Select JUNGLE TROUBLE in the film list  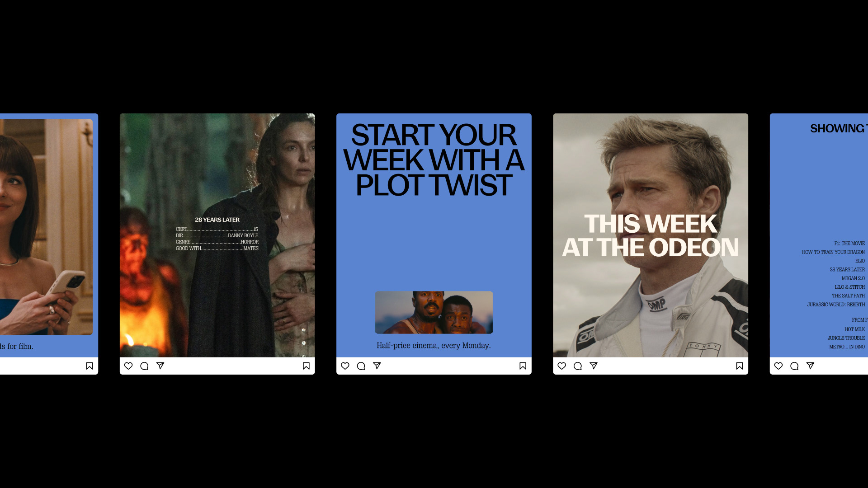point(846,338)
